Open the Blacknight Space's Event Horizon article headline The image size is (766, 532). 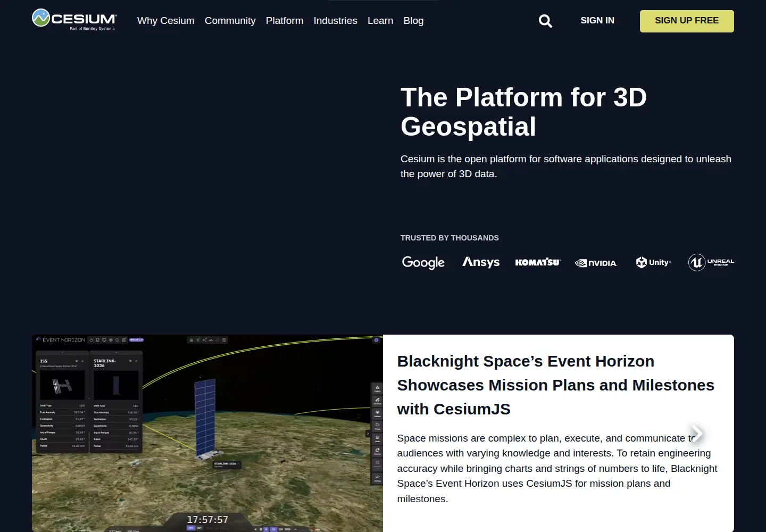556,385
